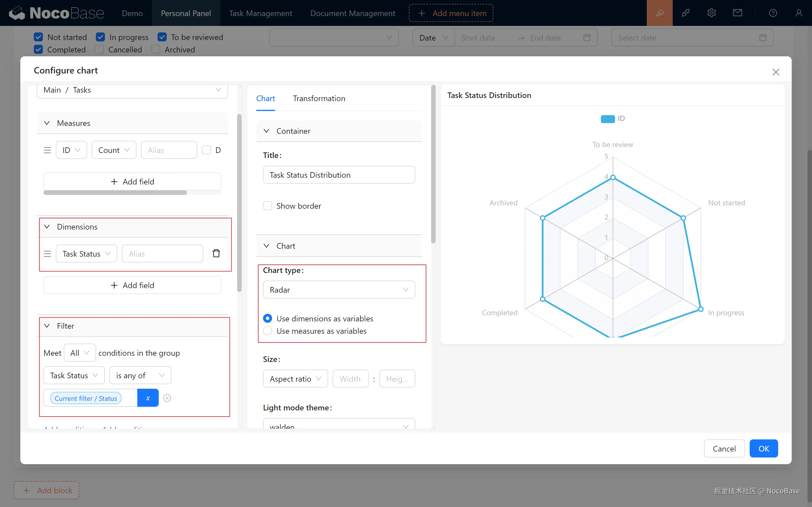
Task: Collapse the Dimensions section
Action: (x=47, y=227)
